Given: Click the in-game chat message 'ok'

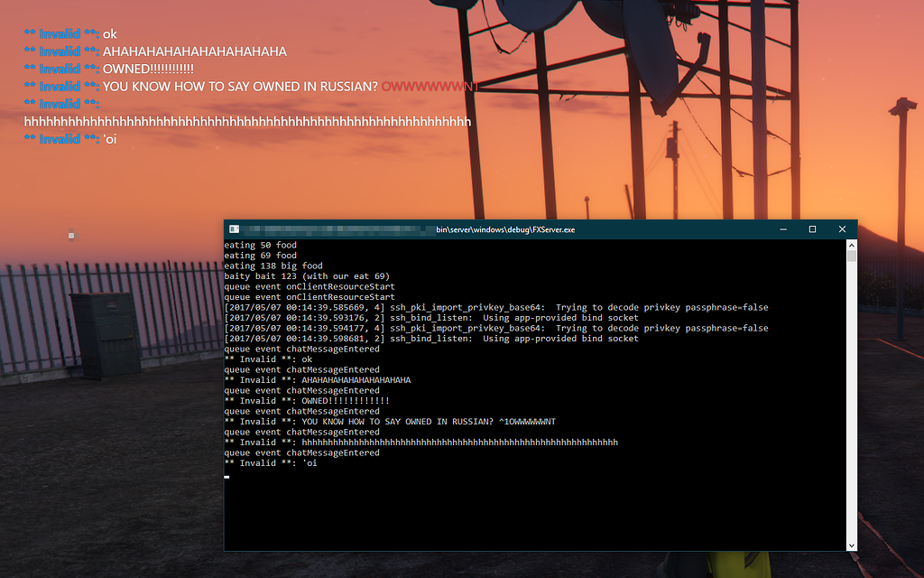Looking at the screenshot, I should [x=110, y=34].
